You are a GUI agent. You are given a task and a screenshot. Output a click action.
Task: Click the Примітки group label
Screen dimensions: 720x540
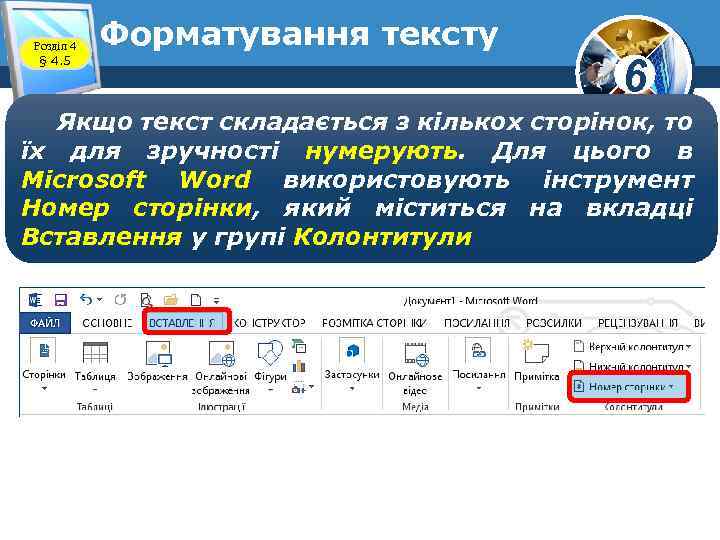[x=537, y=407]
